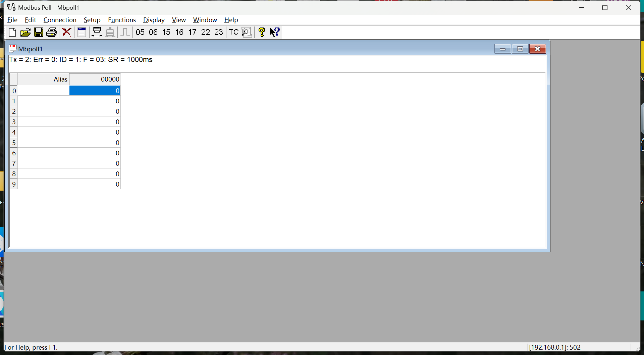Open function 16 write multiple registers
The image size is (644, 355).
(x=179, y=32)
